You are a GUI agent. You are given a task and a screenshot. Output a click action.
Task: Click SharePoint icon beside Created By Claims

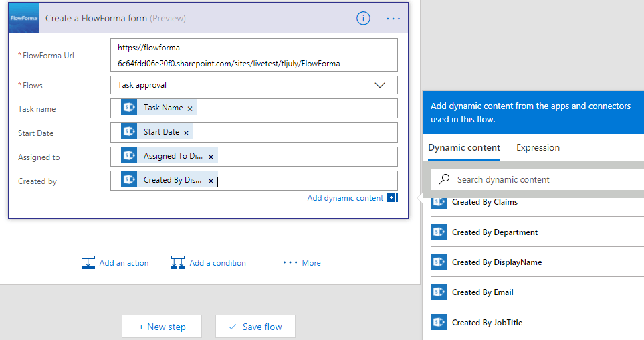tap(439, 202)
